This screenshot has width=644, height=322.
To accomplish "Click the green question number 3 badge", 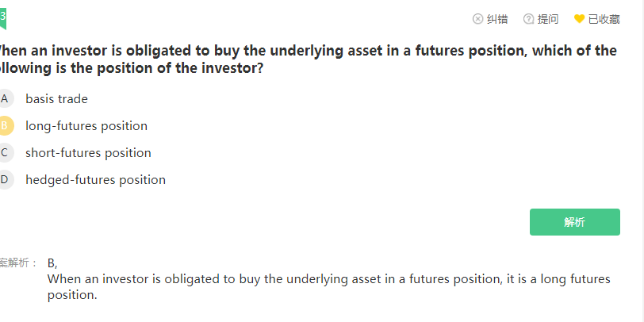I will click(x=3, y=17).
